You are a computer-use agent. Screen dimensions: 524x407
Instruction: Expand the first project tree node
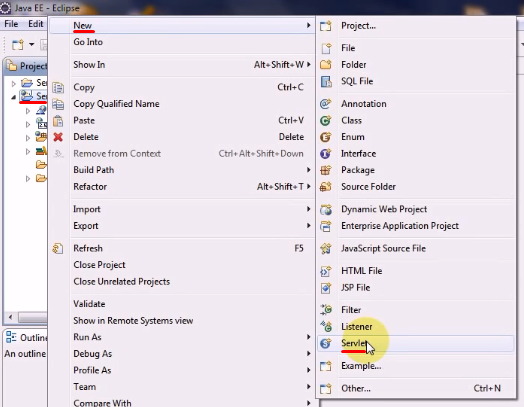13,83
